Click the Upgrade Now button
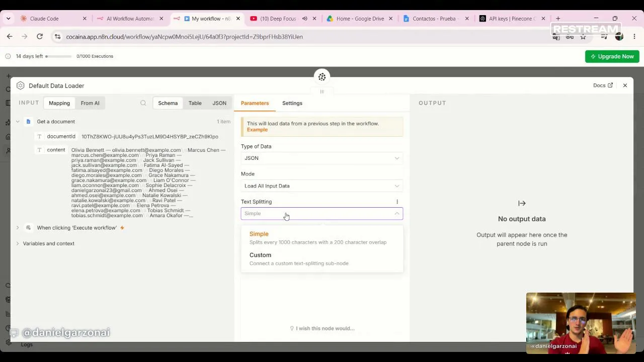644x362 pixels. point(612,56)
